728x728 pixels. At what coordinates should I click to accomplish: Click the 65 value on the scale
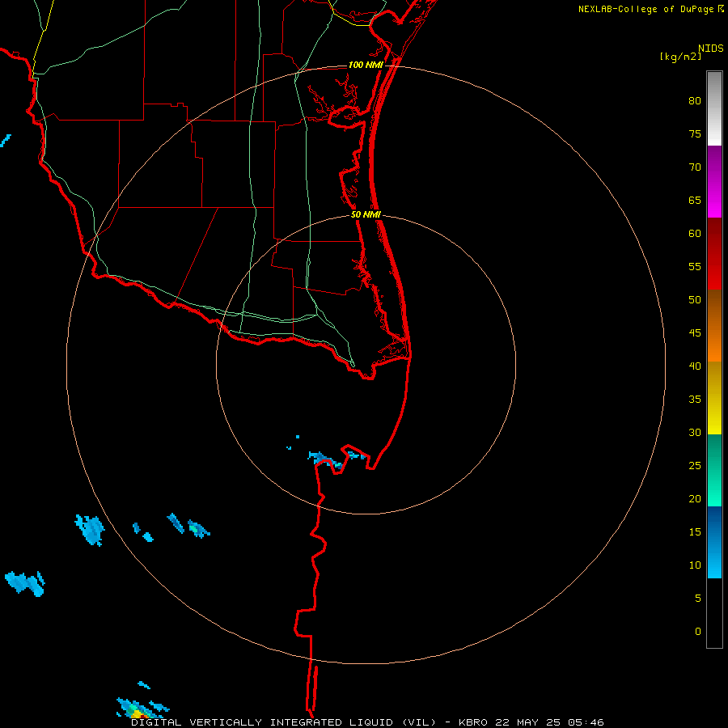695,201
